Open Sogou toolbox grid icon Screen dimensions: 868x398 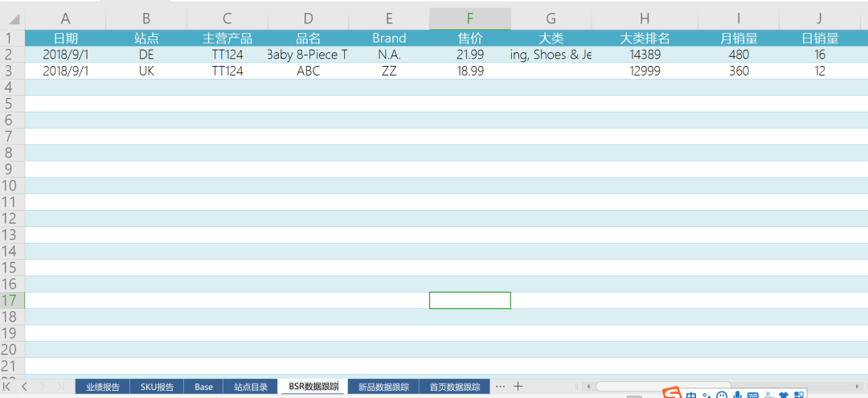pyautogui.click(x=799, y=394)
